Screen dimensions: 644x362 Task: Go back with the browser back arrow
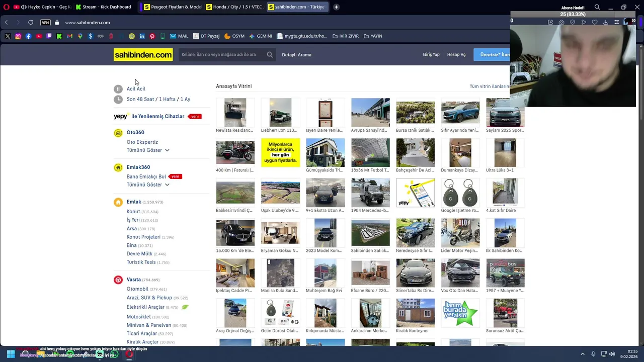(6, 22)
